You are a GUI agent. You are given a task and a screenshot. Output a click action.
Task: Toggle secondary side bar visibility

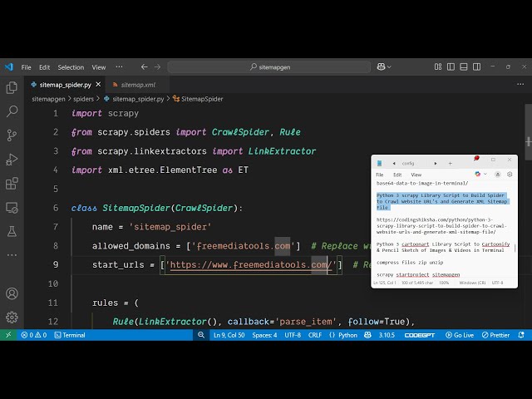(x=476, y=66)
